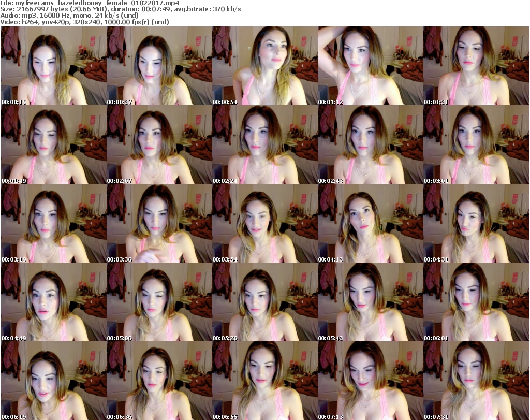Viewport: 530px width, 420px height.
Task: Select the thumbnail frame stamped 00:05:06
Action: [x=159, y=302]
